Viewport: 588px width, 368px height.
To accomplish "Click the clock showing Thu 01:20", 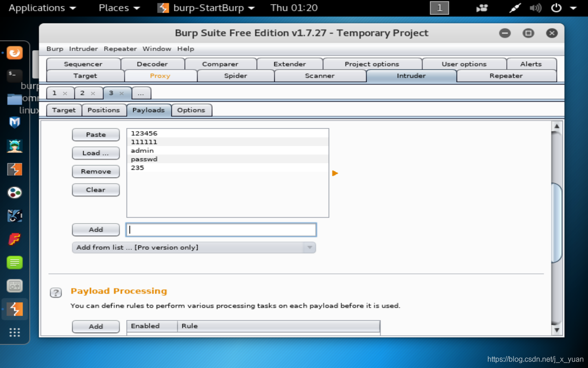I will pos(294,8).
